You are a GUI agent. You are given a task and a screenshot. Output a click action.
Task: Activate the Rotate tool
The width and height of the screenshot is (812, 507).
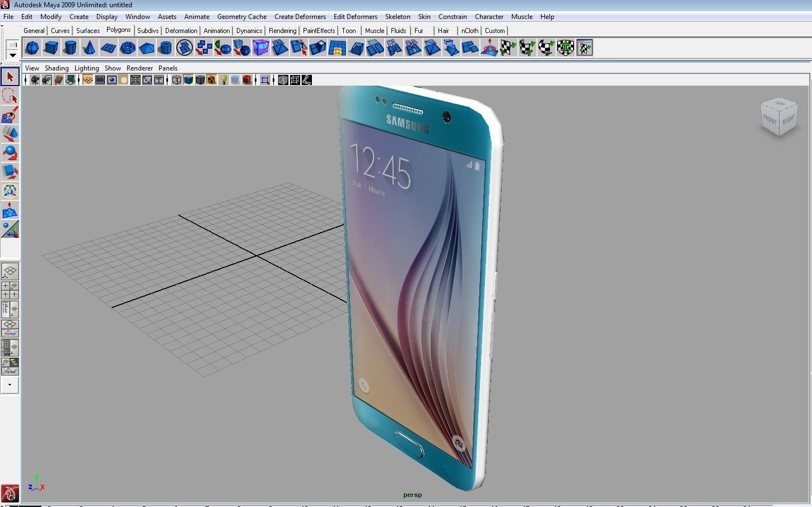click(x=10, y=153)
